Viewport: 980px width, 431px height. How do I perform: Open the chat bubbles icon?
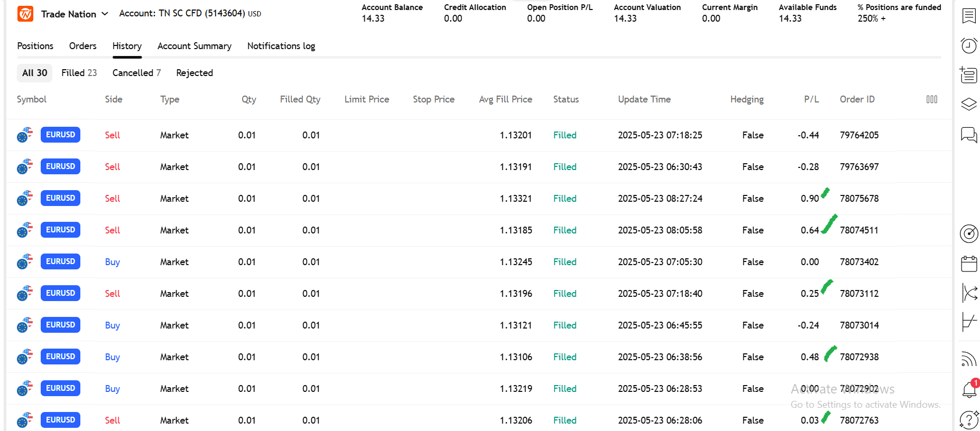click(x=968, y=135)
